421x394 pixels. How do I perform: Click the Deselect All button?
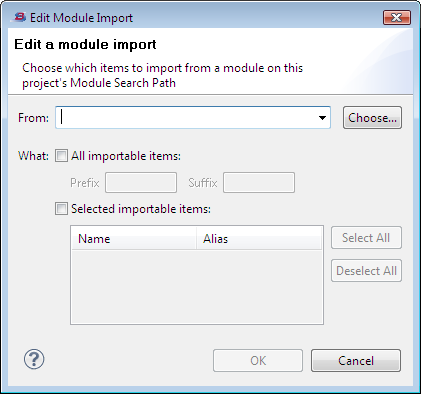(366, 271)
